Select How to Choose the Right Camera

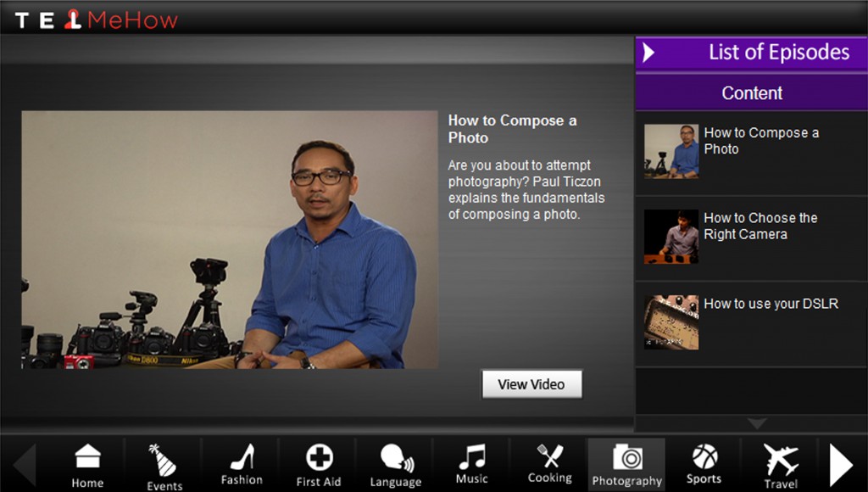pyautogui.click(x=752, y=238)
